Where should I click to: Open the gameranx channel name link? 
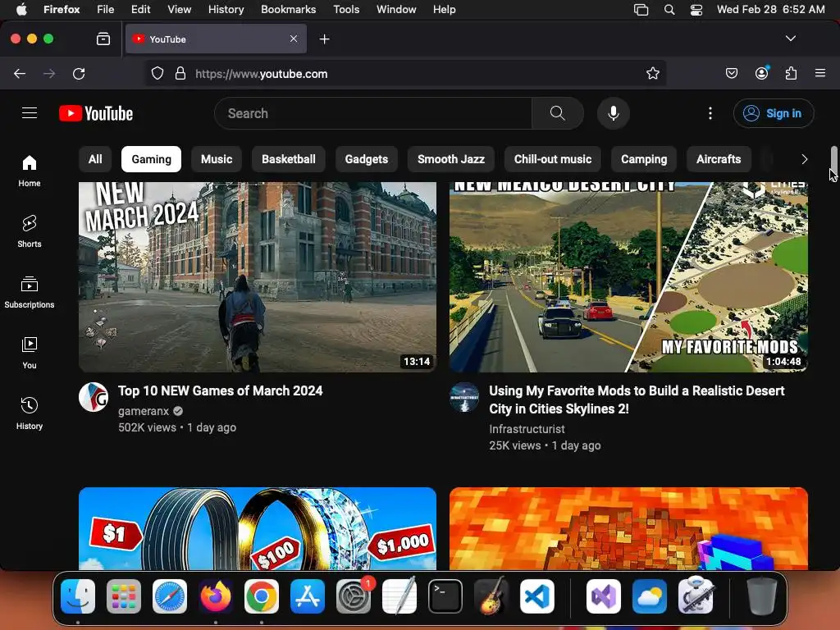[144, 411]
